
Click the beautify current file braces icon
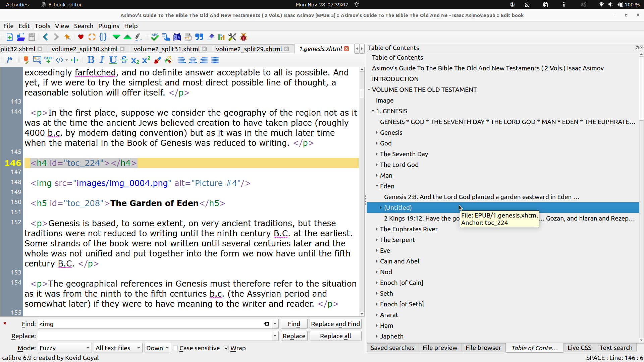[x=103, y=37]
